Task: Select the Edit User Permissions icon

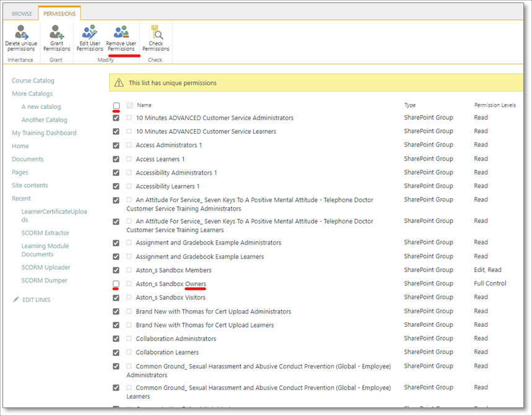Action: [x=90, y=32]
